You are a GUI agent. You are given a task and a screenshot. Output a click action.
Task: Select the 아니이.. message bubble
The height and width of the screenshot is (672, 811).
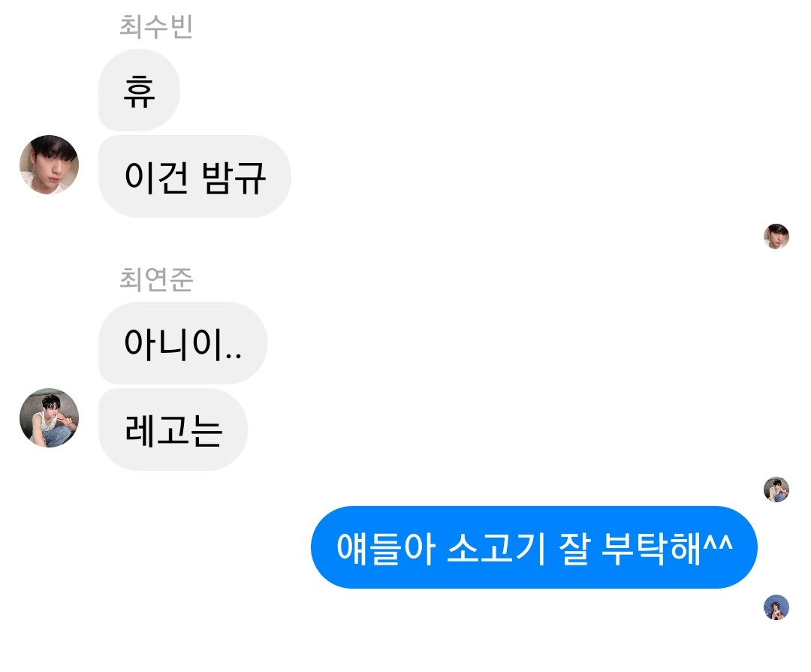click(x=182, y=343)
